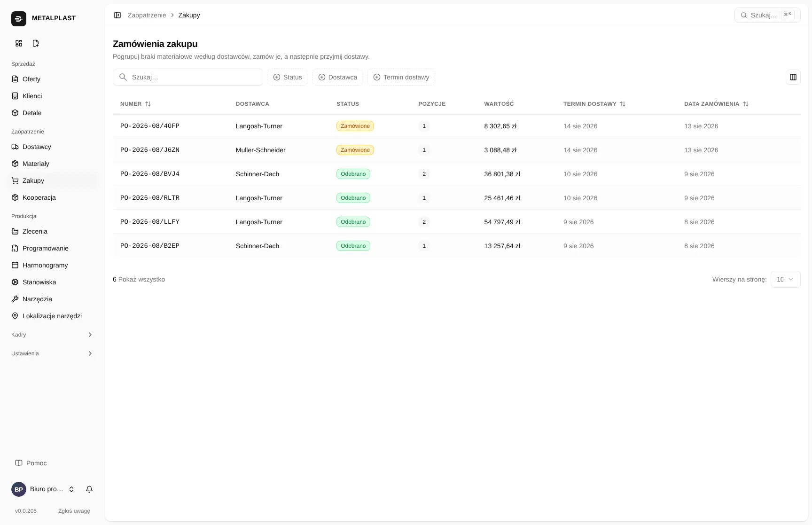Click Muller-Schneider supplier cell

(x=261, y=150)
